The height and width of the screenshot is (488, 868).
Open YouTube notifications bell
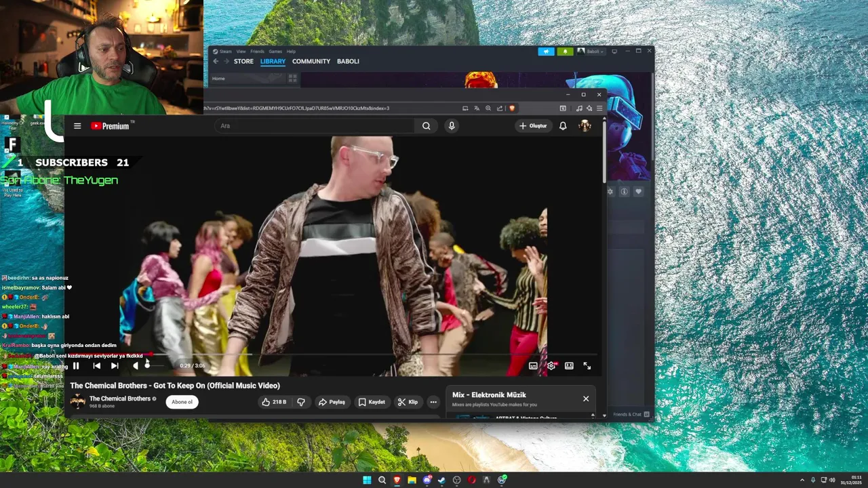(563, 126)
